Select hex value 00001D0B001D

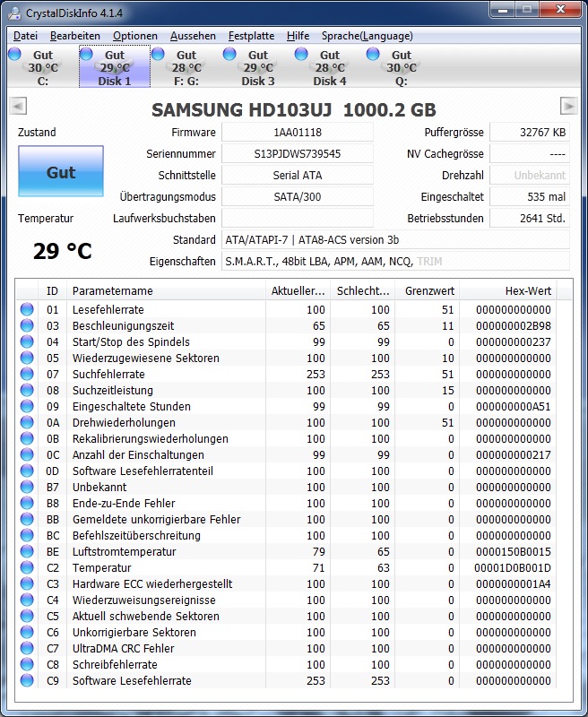[x=512, y=567]
